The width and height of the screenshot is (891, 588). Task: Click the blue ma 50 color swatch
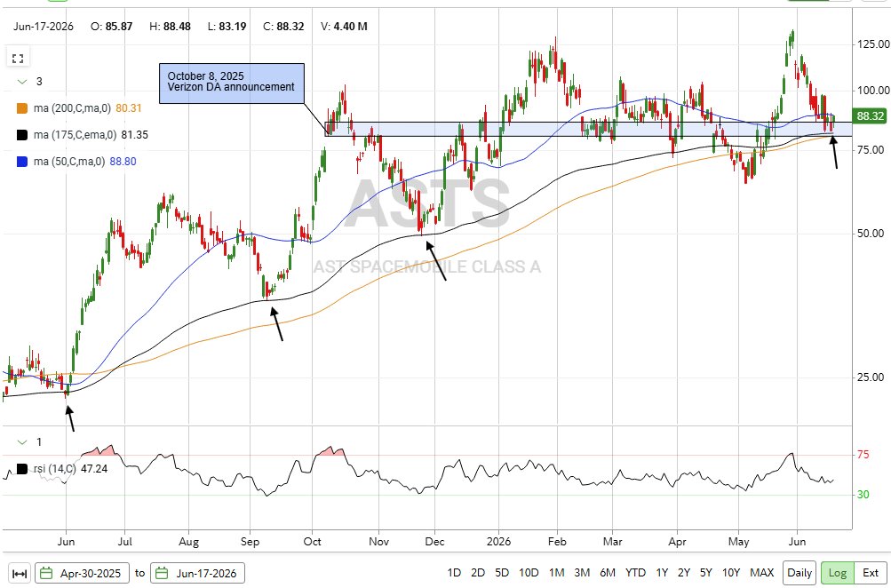22,162
